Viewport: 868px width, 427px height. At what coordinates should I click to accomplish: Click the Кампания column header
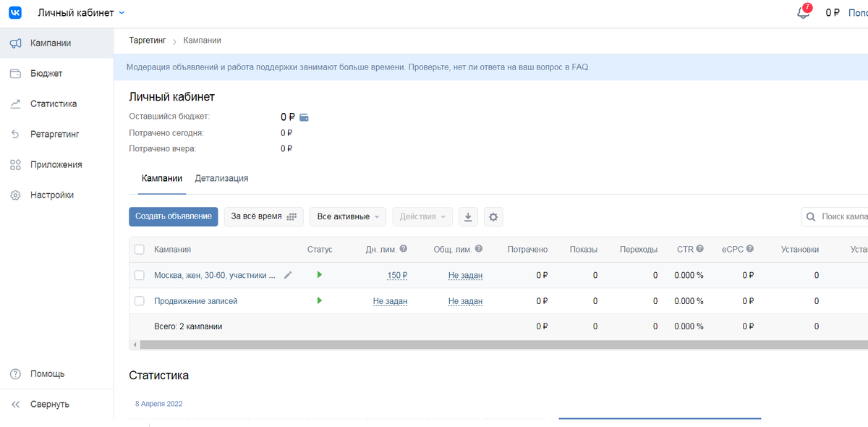172,249
